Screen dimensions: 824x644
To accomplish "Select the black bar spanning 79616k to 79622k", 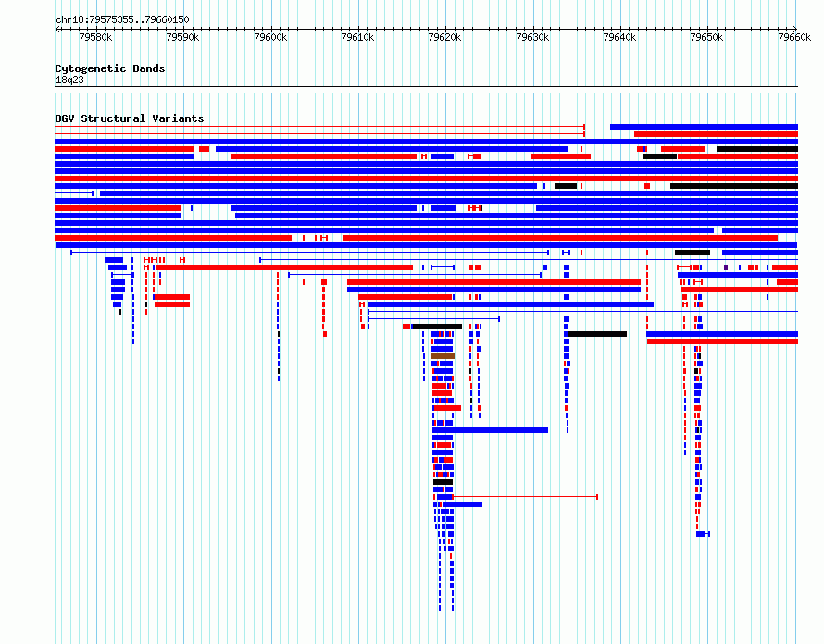I will click(437, 327).
